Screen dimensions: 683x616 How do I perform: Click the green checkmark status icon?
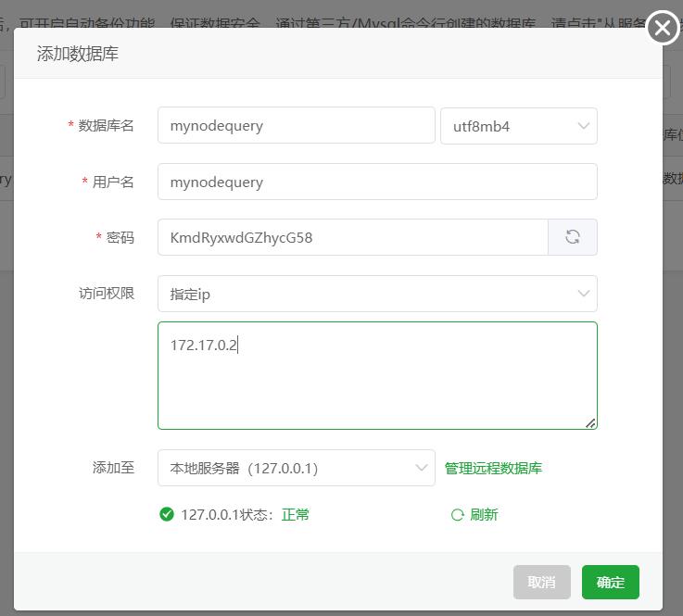click(x=167, y=514)
